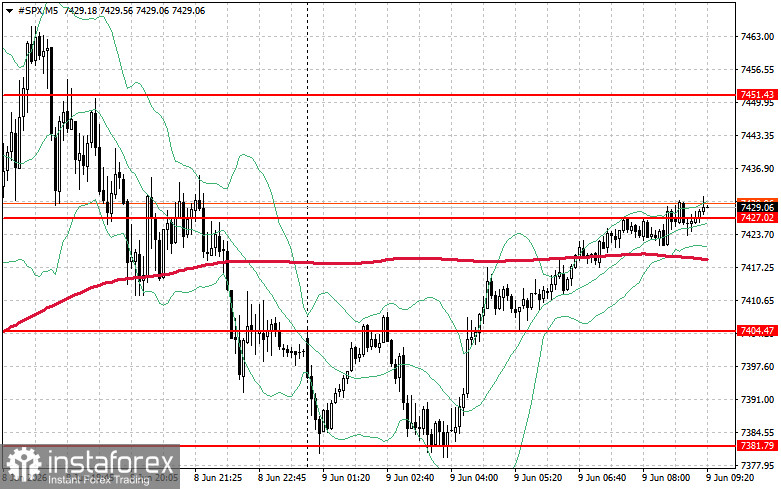Select the 7404.47 red level label

757,331
